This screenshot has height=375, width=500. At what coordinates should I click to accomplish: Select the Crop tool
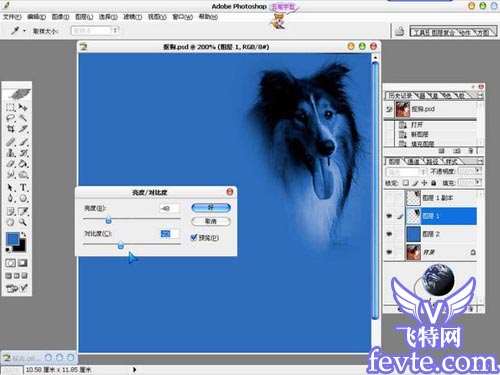point(11,129)
